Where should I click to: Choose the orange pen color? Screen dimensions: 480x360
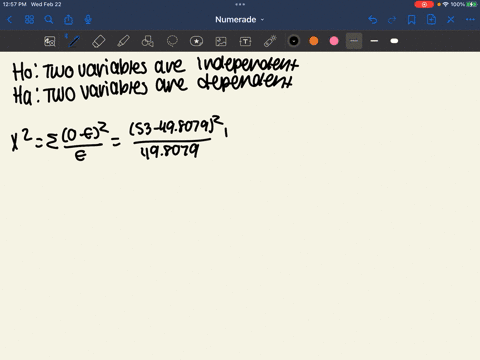pos(314,41)
